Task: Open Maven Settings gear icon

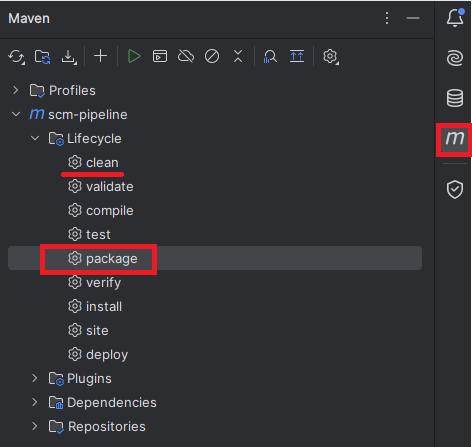Action: (331, 57)
